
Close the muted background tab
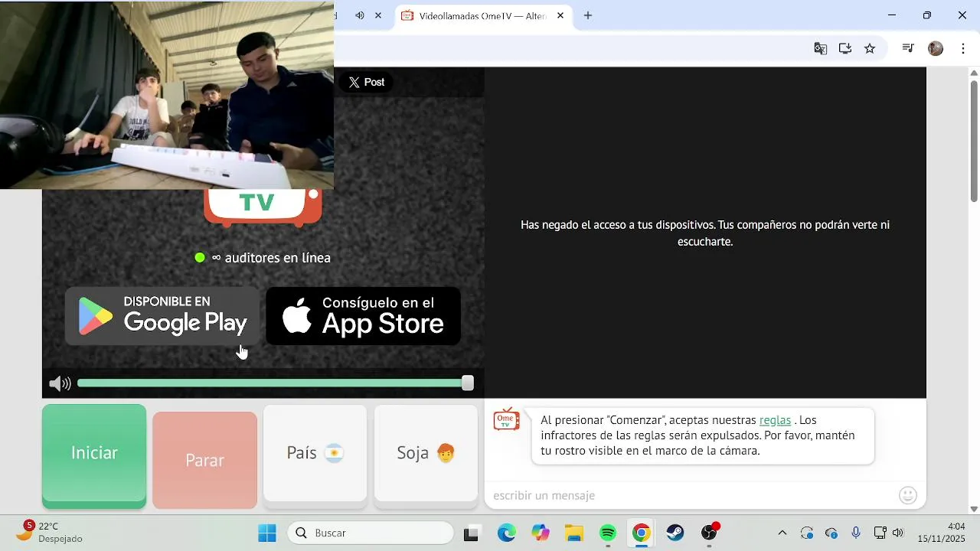(378, 15)
